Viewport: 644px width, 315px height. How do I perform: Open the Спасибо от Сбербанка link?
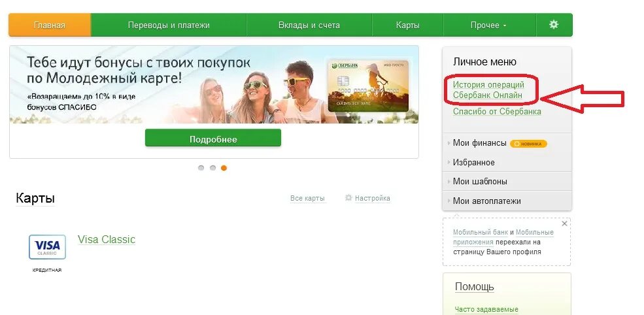pos(497,111)
